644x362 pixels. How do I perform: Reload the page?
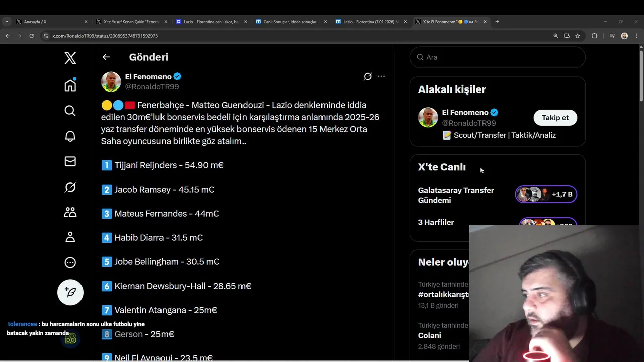click(32, 36)
